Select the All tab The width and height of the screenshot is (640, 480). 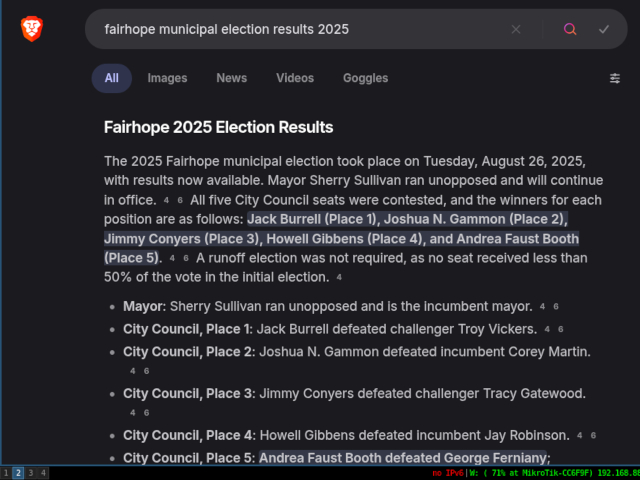(111, 78)
